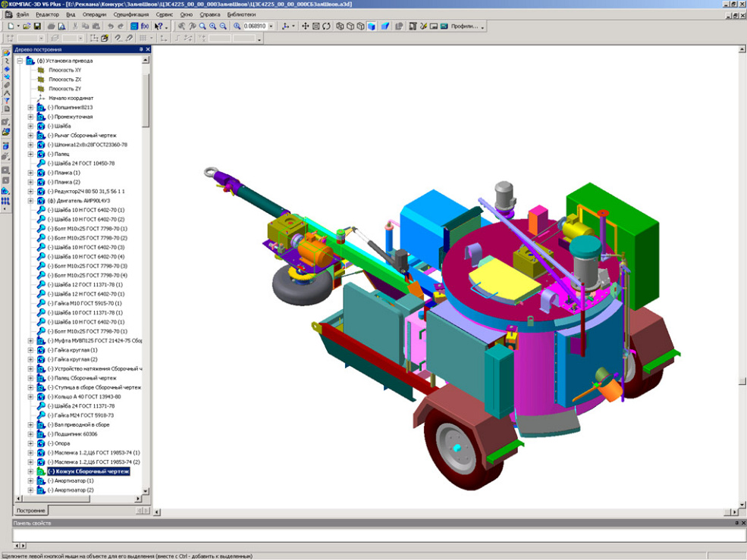The image size is (747, 560).
Task: Select the shaded display mode icon
Action: pos(372,26)
